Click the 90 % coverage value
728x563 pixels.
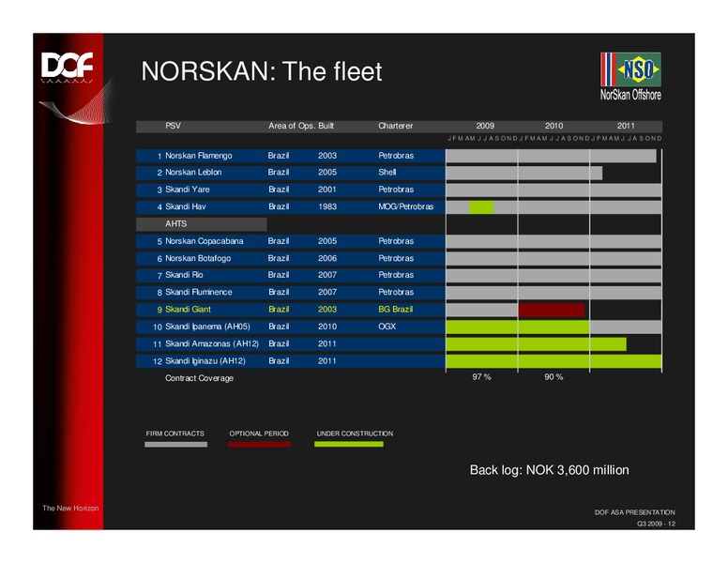pos(554,376)
